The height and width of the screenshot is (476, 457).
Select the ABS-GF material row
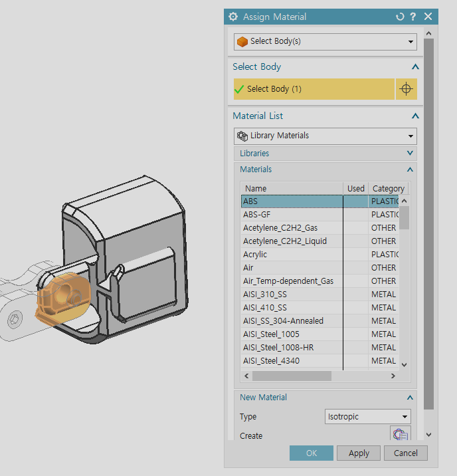[320, 215]
